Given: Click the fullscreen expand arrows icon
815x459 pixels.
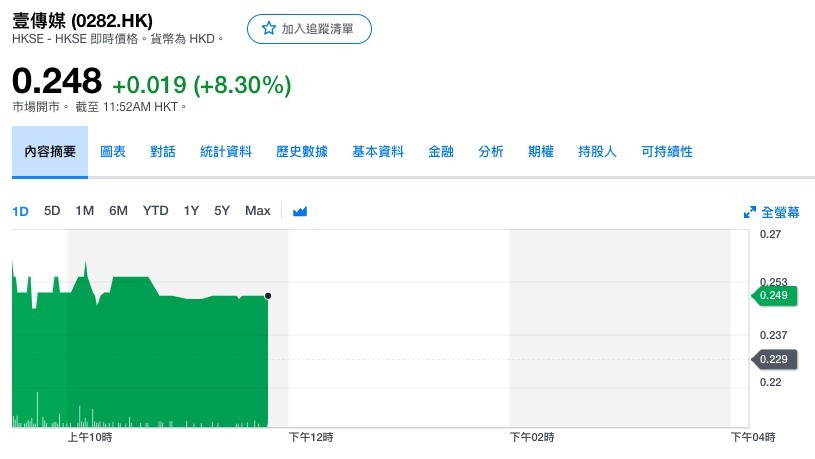Looking at the screenshot, I should click(750, 212).
